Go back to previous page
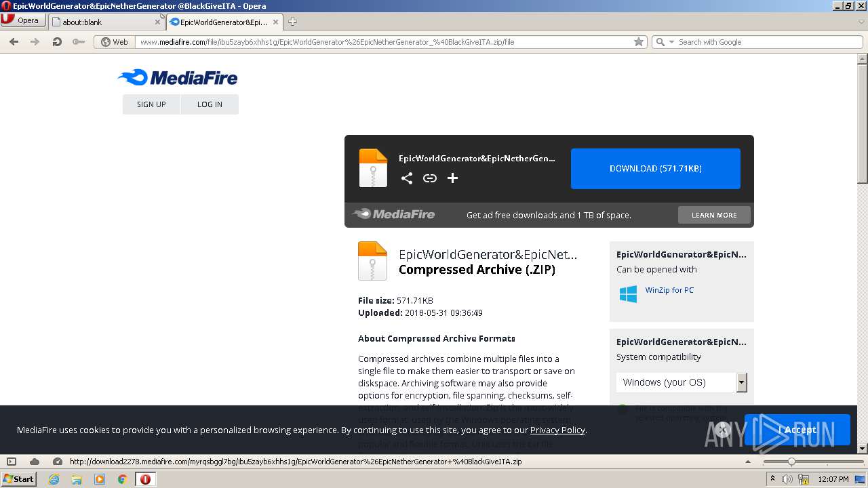Screen dimensions: 868x488 click(x=14, y=41)
